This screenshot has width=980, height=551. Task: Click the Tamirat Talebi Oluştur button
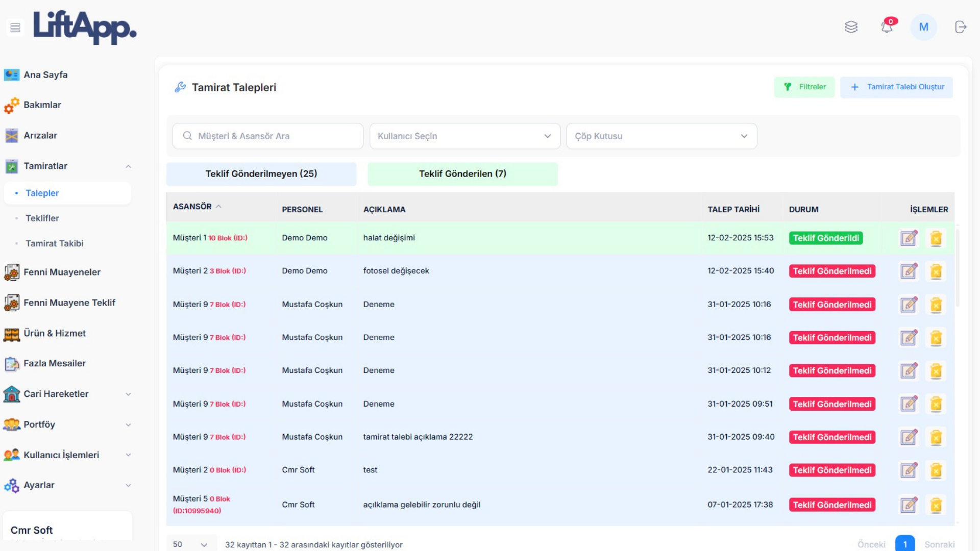(896, 87)
